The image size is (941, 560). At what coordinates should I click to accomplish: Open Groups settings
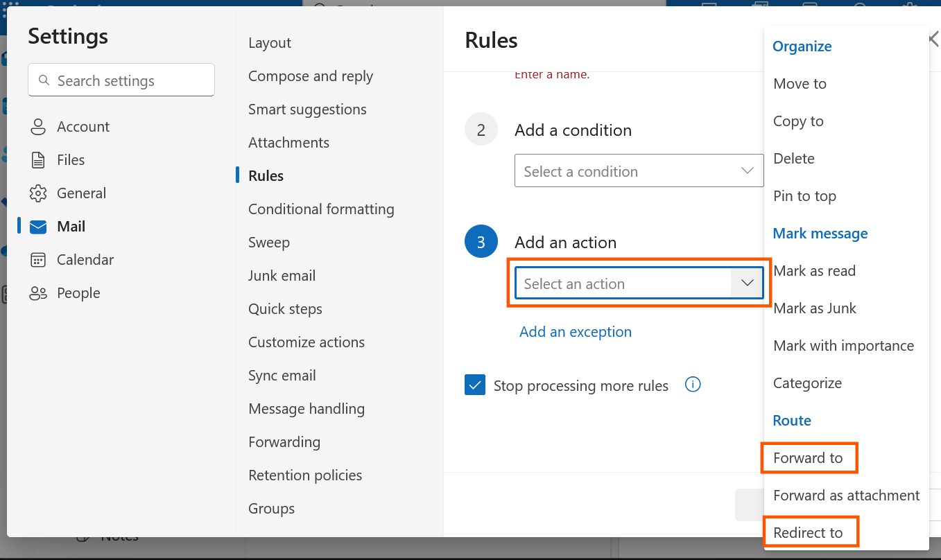pos(271,509)
